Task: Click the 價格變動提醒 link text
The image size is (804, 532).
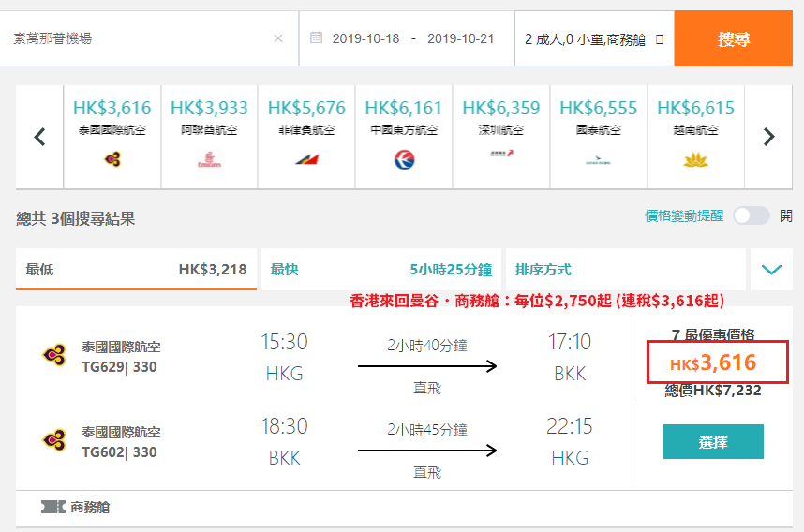Action: click(x=684, y=215)
